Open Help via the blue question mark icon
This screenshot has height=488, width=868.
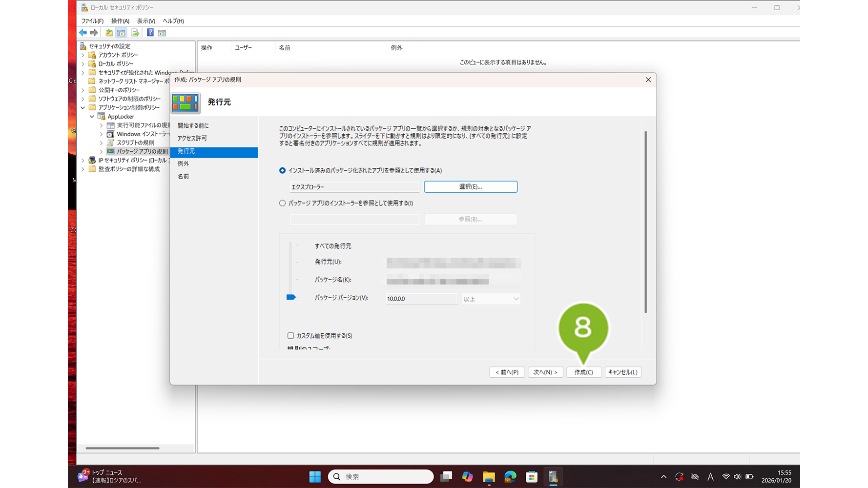[150, 33]
